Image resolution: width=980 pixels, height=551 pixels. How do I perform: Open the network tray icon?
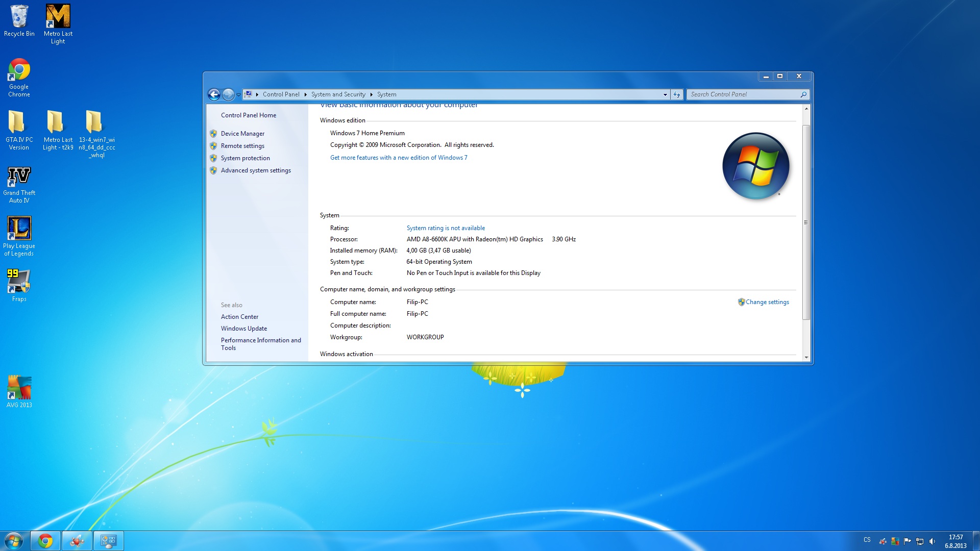pyautogui.click(x=920, y=541)
